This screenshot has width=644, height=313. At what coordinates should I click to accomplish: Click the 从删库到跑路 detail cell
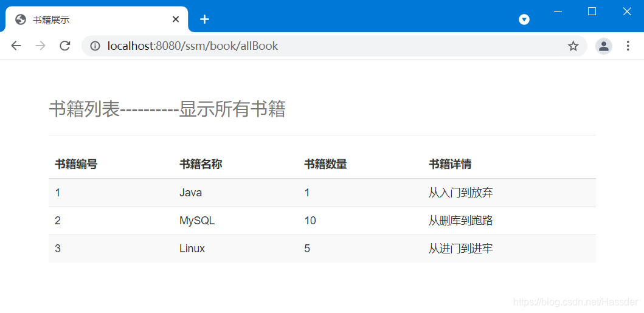pos(460,221)
